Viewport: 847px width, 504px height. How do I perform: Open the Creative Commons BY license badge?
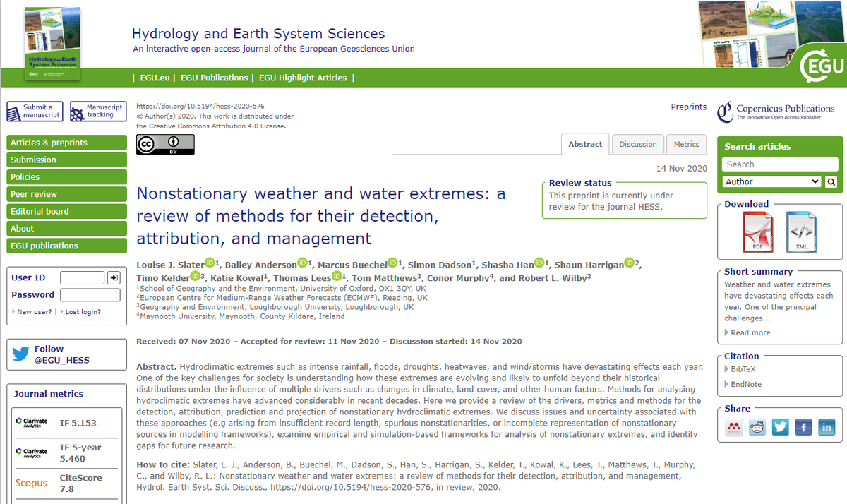pos(165,144)
